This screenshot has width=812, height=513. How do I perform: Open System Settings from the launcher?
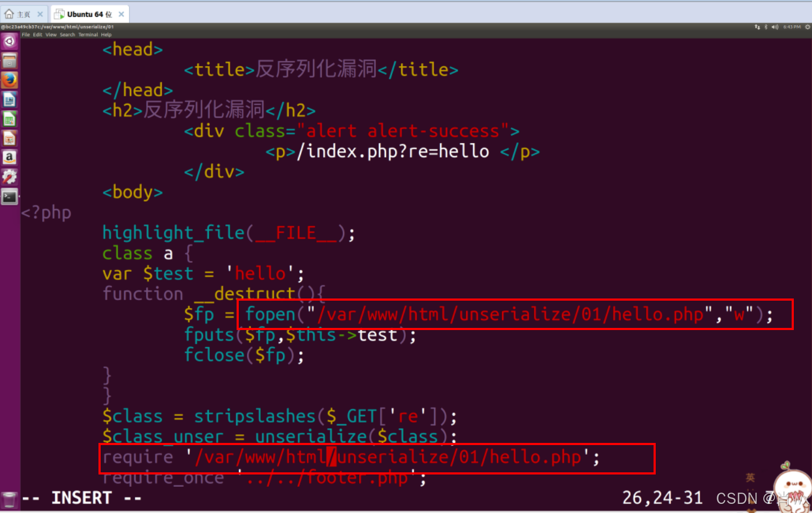click(x=9, y=177)
